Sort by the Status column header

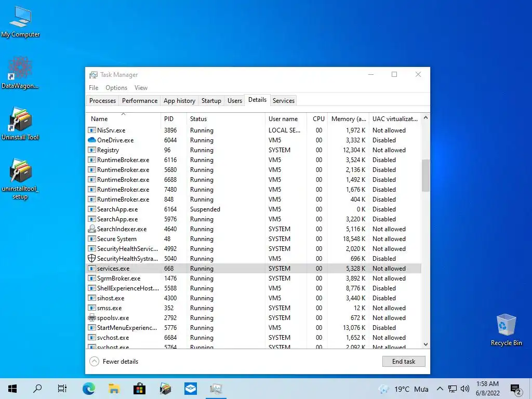[225, 119]
